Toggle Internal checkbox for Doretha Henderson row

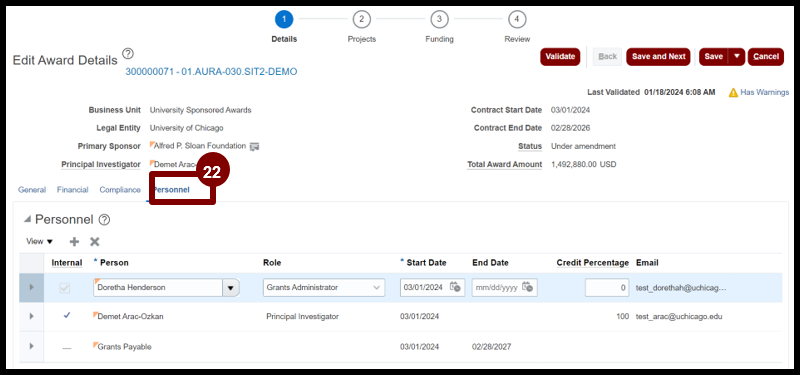(65, 288)
